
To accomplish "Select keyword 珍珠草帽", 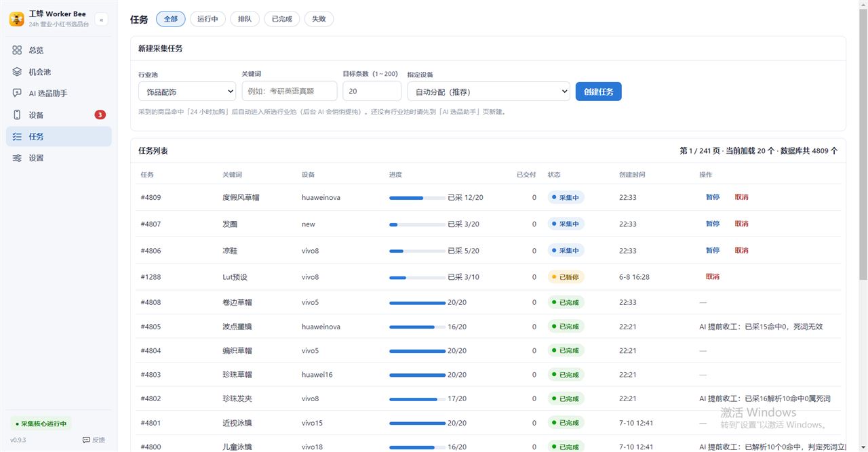I will (237, 375).
